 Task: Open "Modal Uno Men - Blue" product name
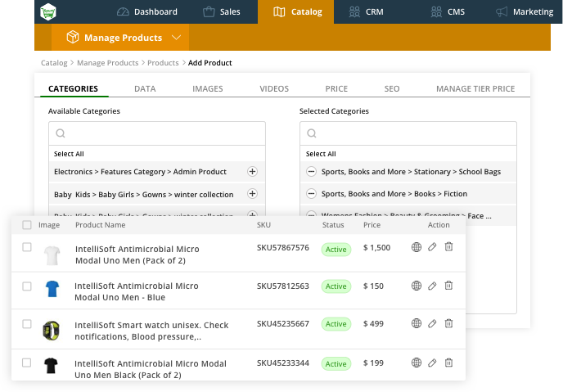(137, 291)
